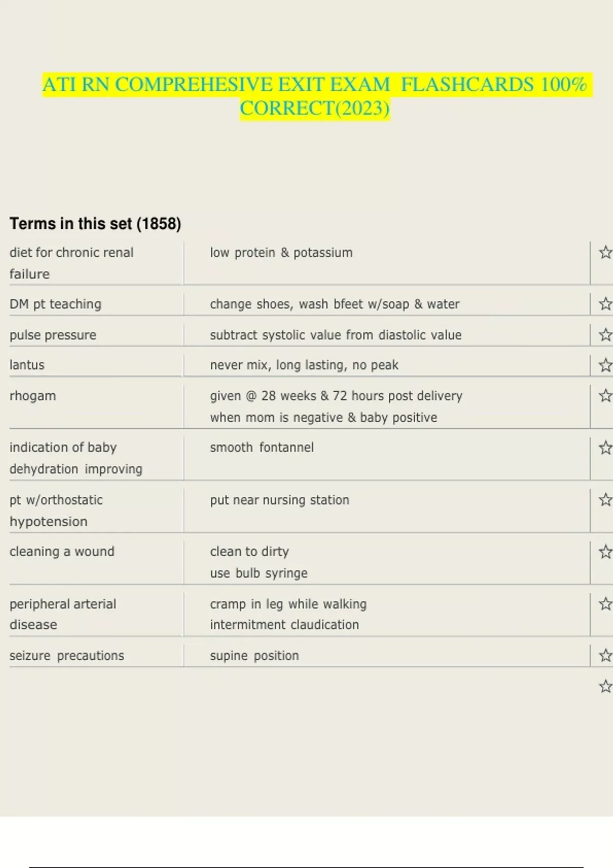Toggle star on orthostatic hypotension card
Screen dimensions: 613x868
[x=605, y=500]
